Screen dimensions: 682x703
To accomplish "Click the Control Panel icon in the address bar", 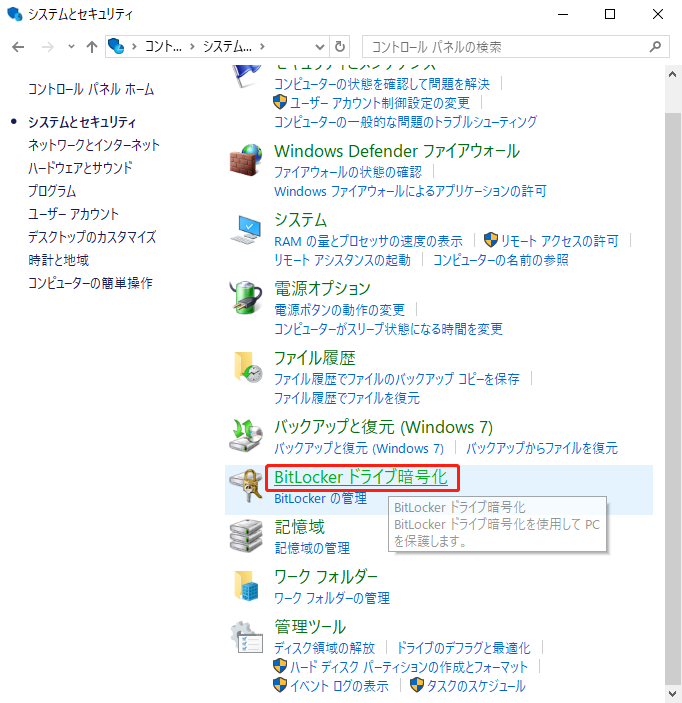I will pyautogui.click(x=116, y=46).
